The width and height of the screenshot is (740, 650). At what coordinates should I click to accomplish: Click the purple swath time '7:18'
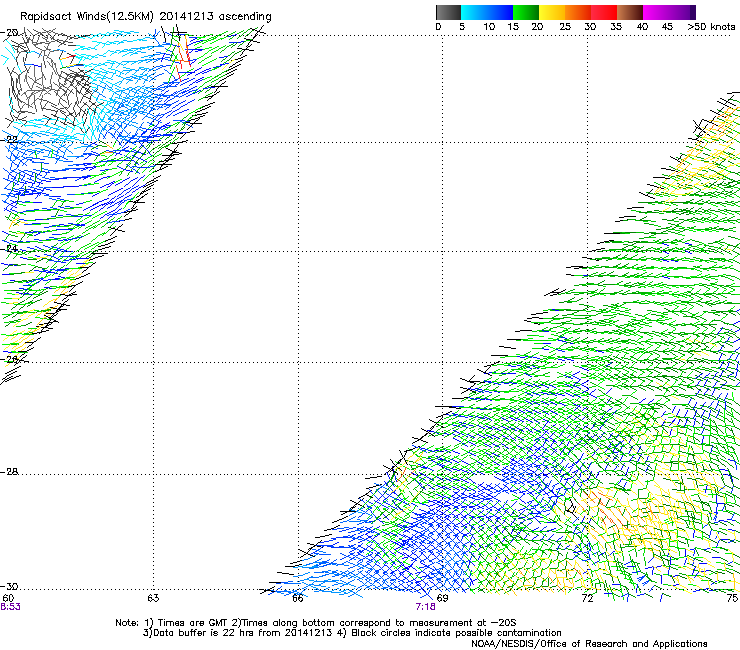[x=425, y=607]
